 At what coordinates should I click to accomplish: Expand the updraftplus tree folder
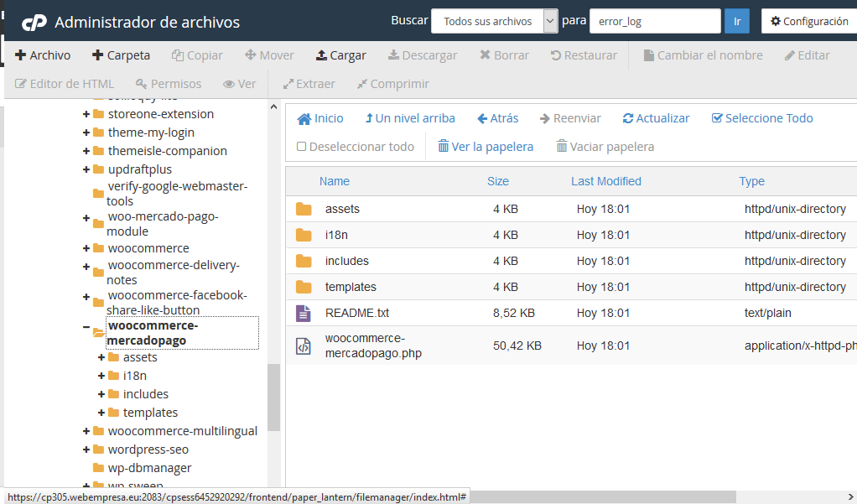[86, 169]
